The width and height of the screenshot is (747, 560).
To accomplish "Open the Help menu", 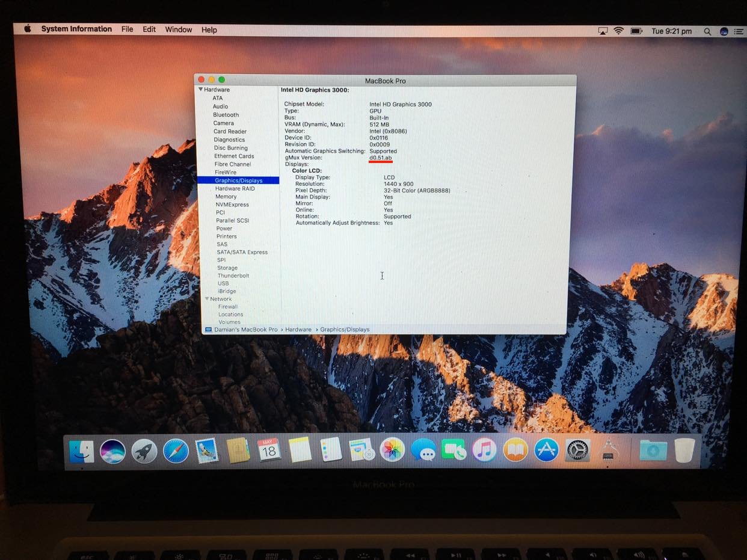I will 209,30.
